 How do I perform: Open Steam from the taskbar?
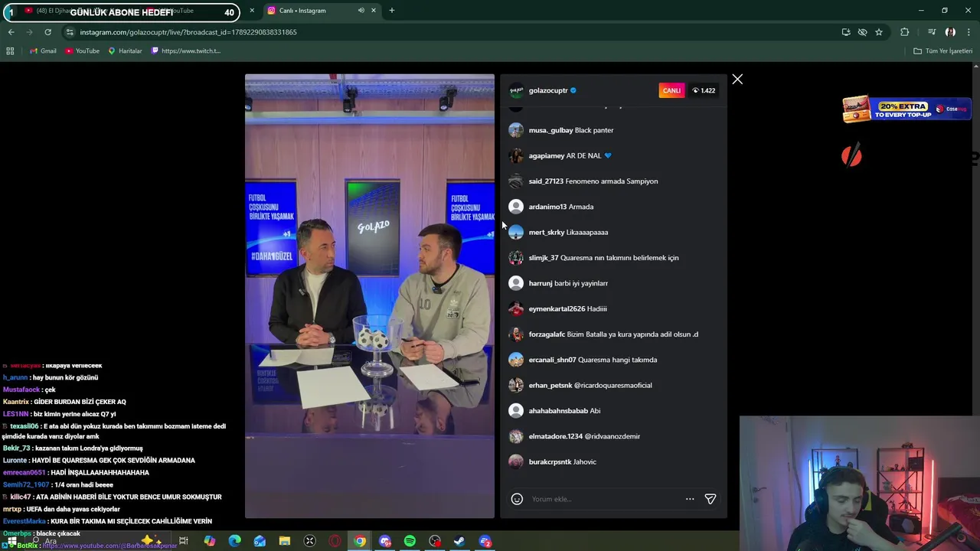point(459,541)
